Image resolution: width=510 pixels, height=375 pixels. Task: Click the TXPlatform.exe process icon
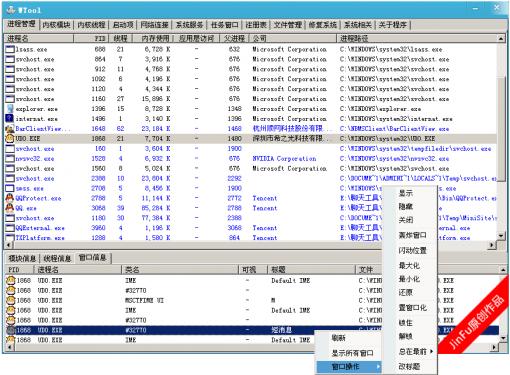click(10, 238)
